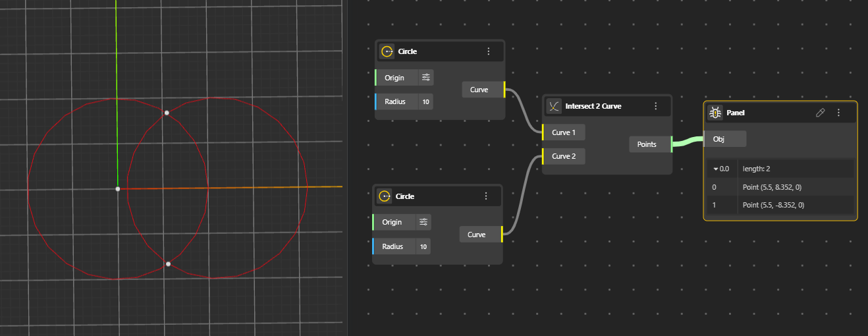Open the Intersect 2 Curve three-dot menu
The width and height of the screenshot is (868, 336).
click(x=655, y=106)
